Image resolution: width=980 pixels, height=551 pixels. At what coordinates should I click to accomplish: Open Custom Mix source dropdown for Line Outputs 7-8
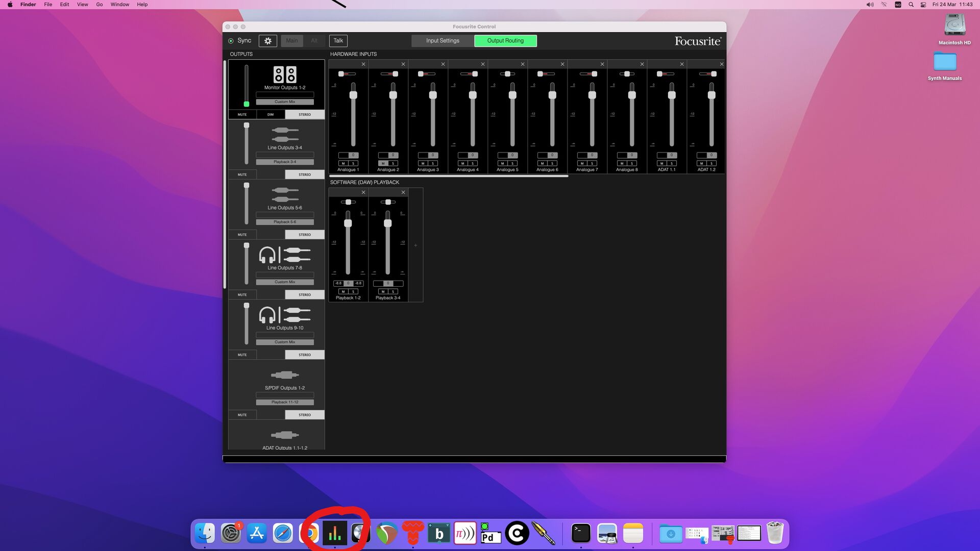point(285,282)
